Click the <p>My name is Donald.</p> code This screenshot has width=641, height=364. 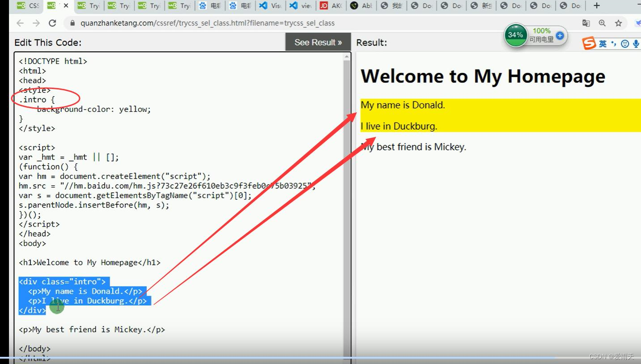(x=85, y=291)
